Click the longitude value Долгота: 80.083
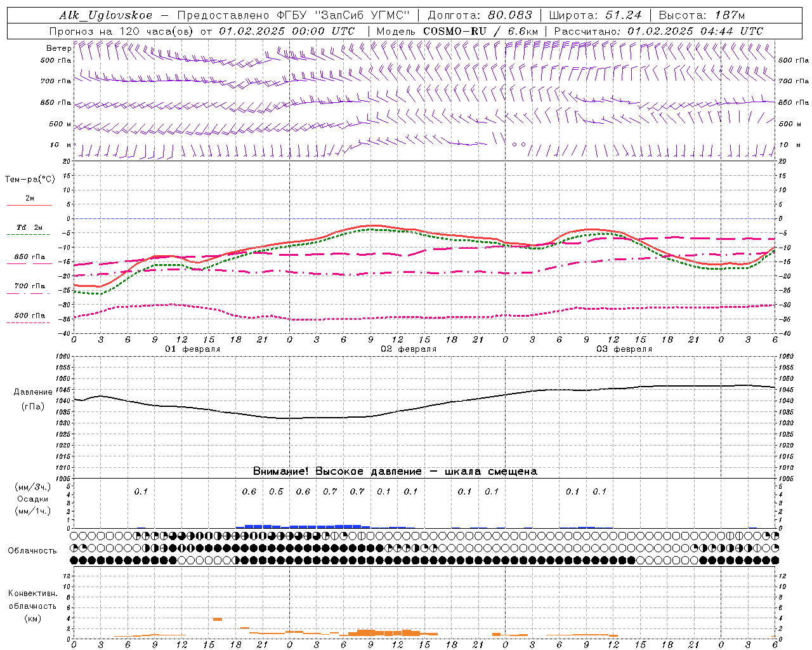The height and width of the screenshot is (650, 812). click(480, 15)
